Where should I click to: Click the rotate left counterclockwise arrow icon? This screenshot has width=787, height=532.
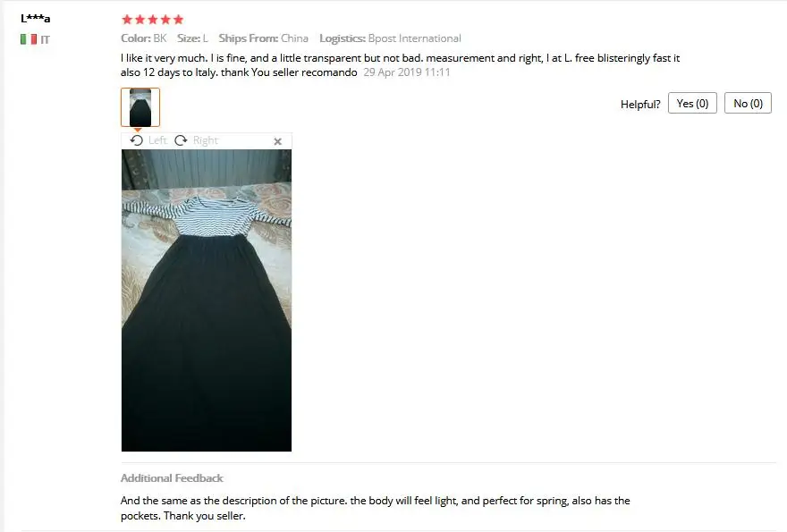pyautogui.click(x=137, y=140)
